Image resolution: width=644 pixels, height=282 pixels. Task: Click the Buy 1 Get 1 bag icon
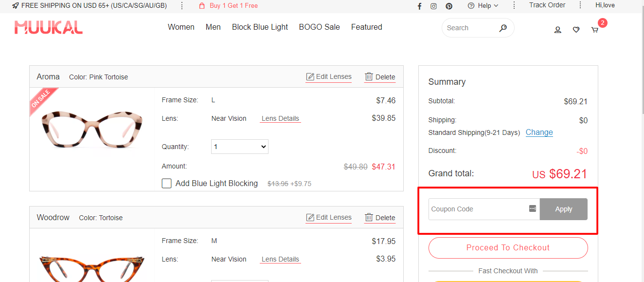(202, 6)
